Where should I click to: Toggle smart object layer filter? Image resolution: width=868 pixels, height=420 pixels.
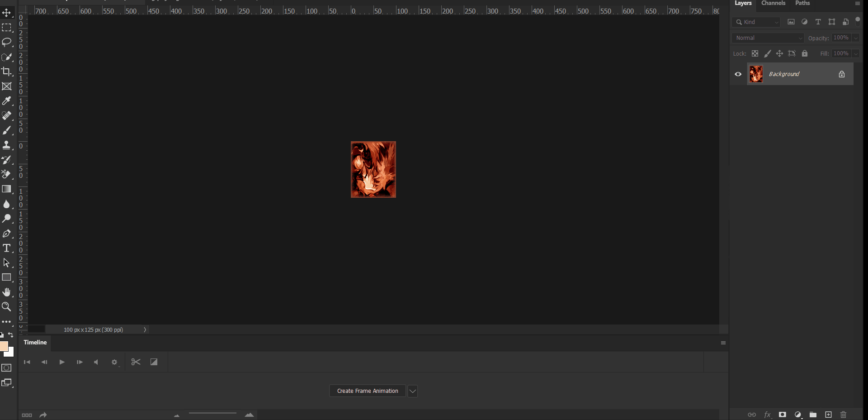pyautogui.click(x=845, y=22)
